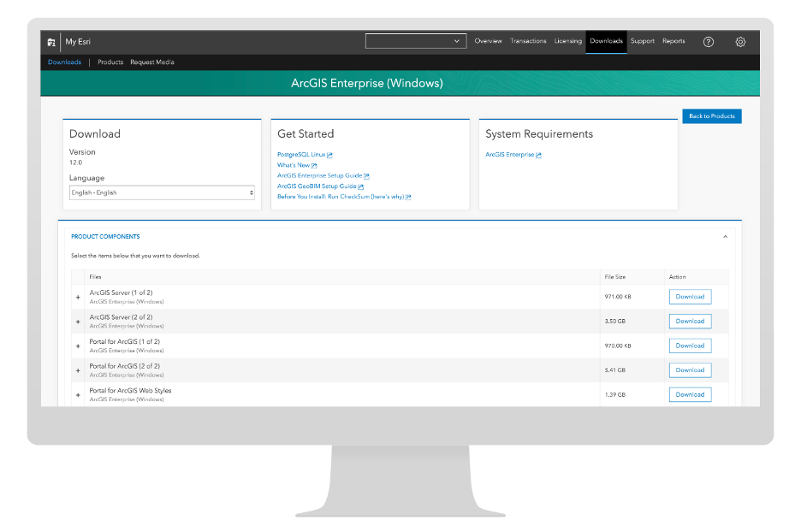Click the My Esri title text
Screen dimensions: 801x532
pos(78,42)
